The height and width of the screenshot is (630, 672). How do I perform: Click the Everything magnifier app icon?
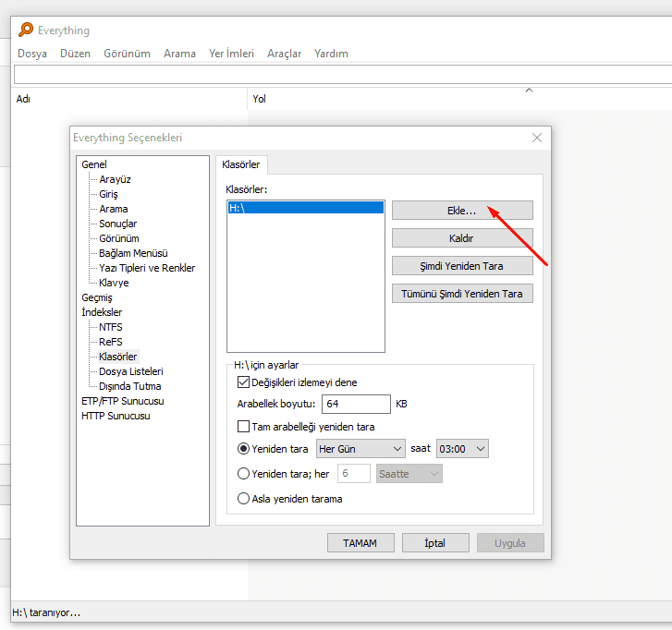[26, 30]
